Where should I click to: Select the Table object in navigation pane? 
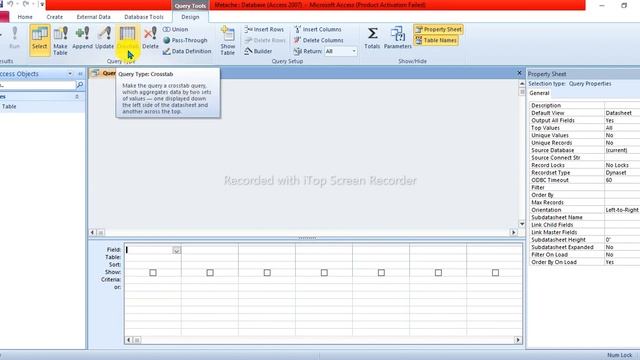(x=41, y=107)
